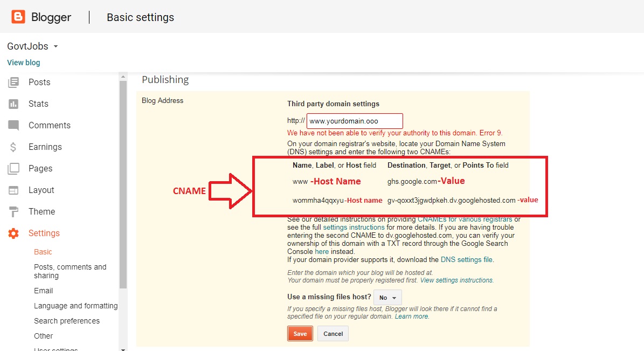Open the Comments menu item
The height and width of the screenshot is (351, 644).
point(49,125)
